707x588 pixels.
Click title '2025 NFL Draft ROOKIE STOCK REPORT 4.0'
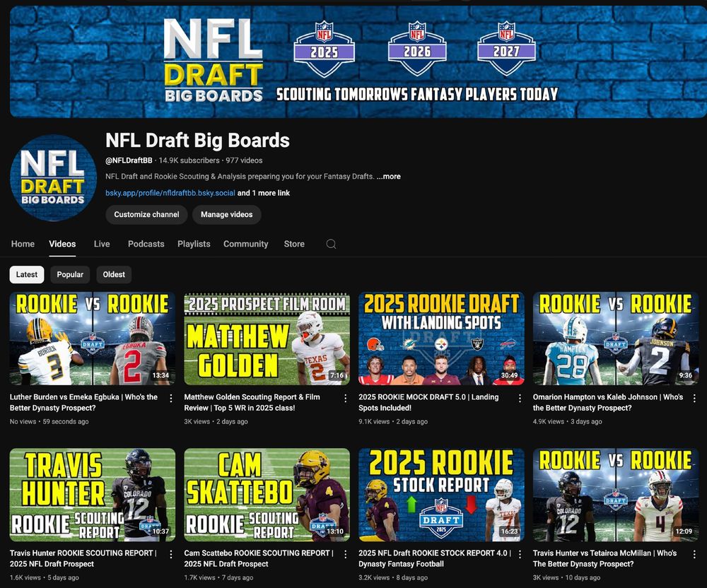click(x=435, y=558)
